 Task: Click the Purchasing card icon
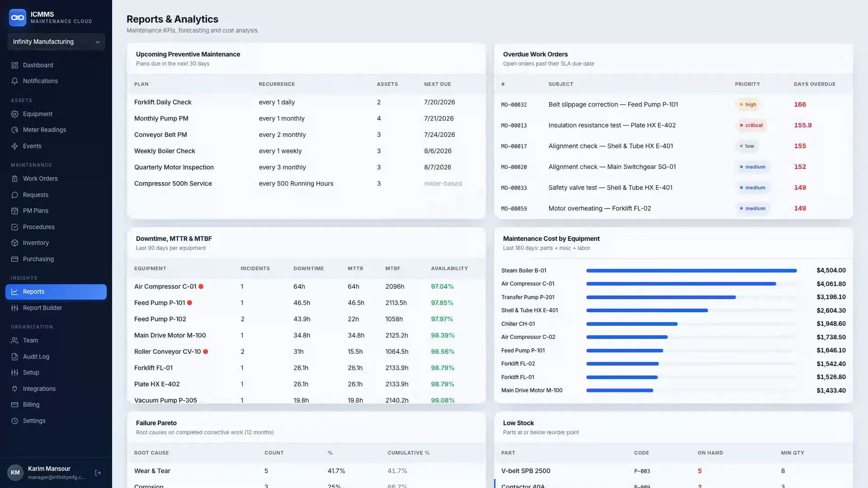(x=14, y=259)
